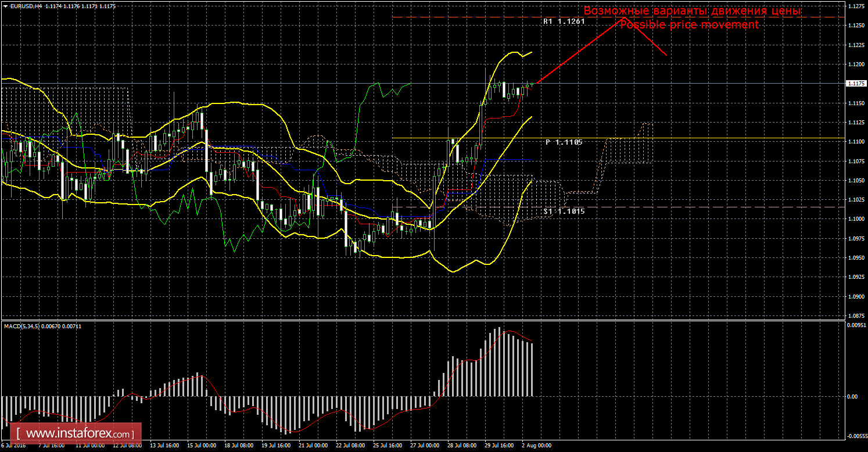Click the 22 Jul 08:00 time label
Image resolution: width=868 pixels, height=452 pixels.
pos(349,446)
